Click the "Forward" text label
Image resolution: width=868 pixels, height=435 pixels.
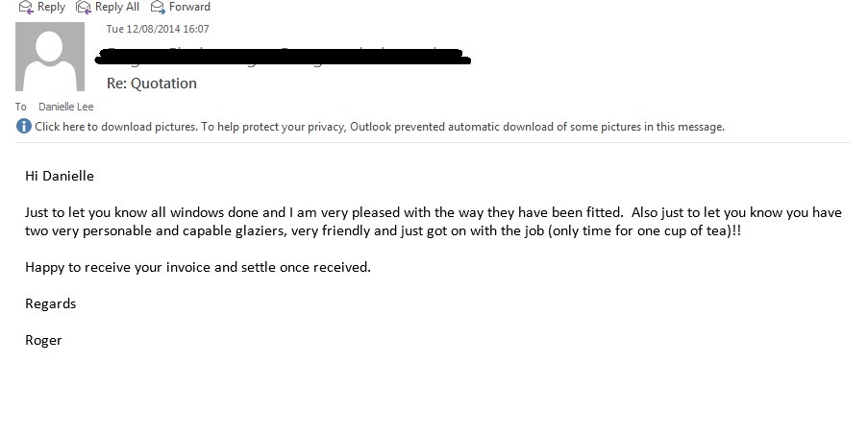click(x=189, y=7)
